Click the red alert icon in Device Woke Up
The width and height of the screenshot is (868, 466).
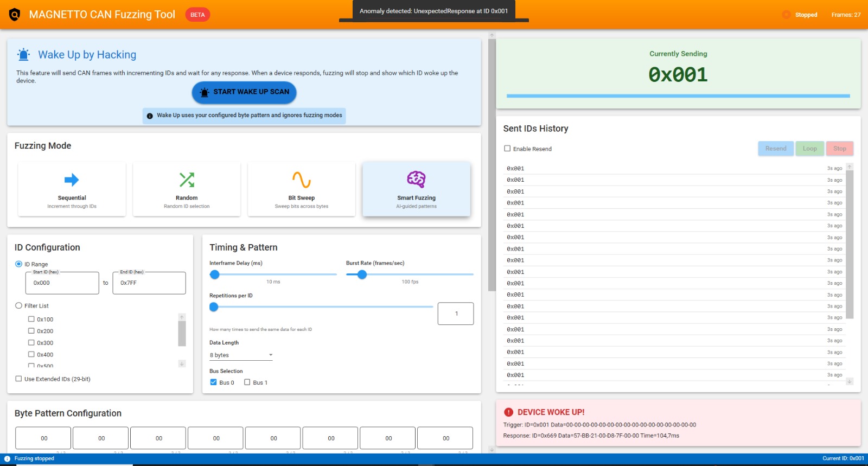[x=508, y=412]
